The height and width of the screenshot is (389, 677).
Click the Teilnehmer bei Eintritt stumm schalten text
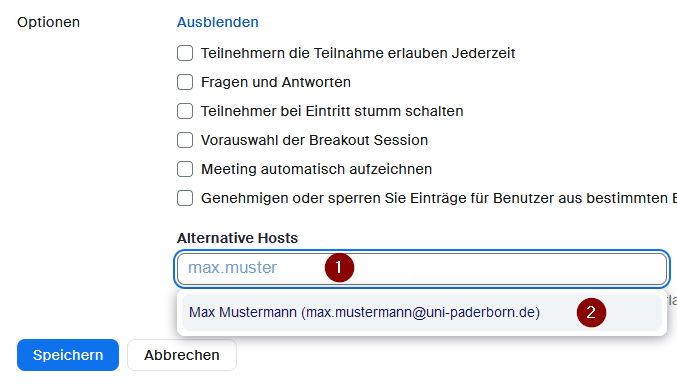[332, 111]
